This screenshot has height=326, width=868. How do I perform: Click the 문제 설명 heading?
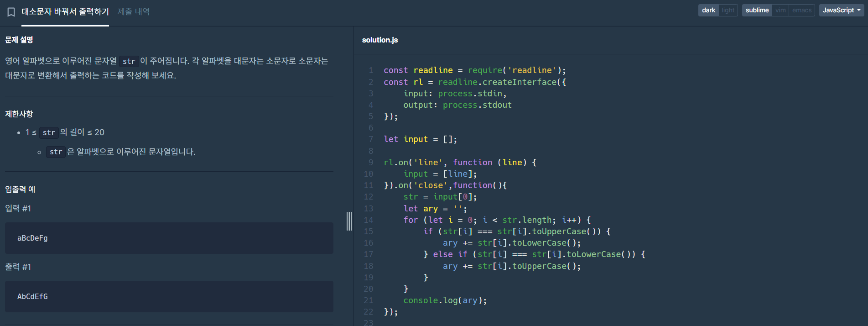(19, 40)
